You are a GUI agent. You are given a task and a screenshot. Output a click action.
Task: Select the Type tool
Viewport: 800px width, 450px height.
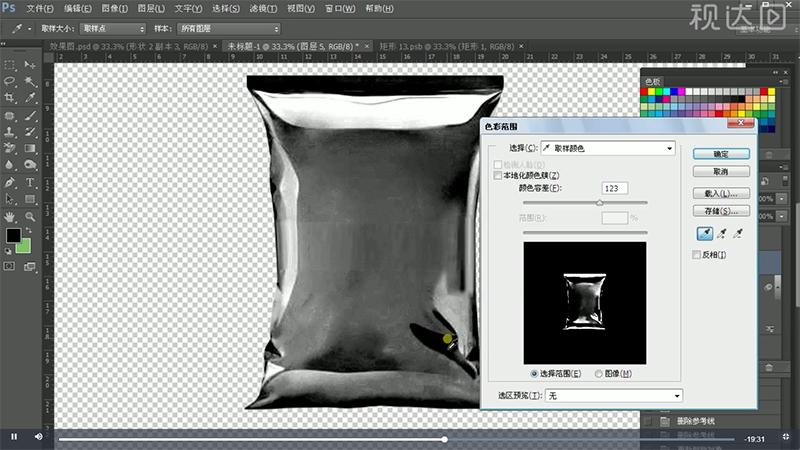[x=30, y=182]
